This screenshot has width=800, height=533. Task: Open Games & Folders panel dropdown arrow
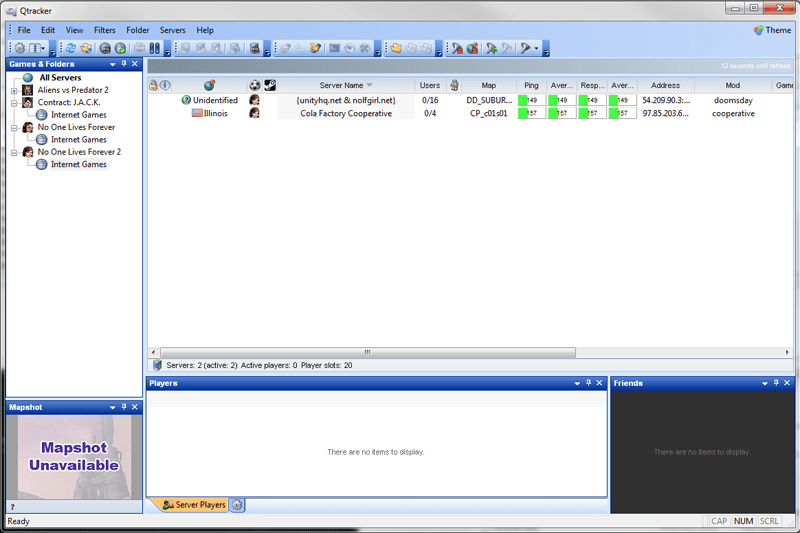113,64
